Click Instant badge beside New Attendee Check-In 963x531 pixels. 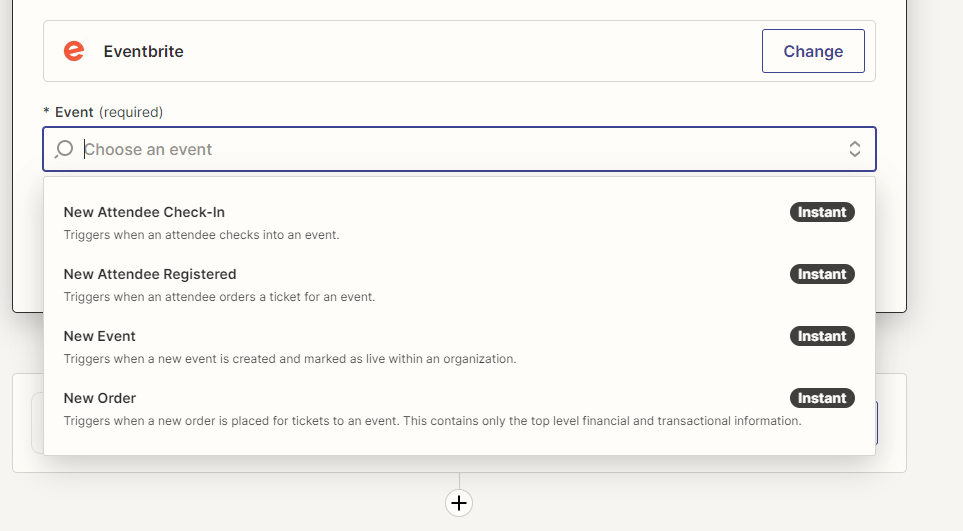(822, 212)
